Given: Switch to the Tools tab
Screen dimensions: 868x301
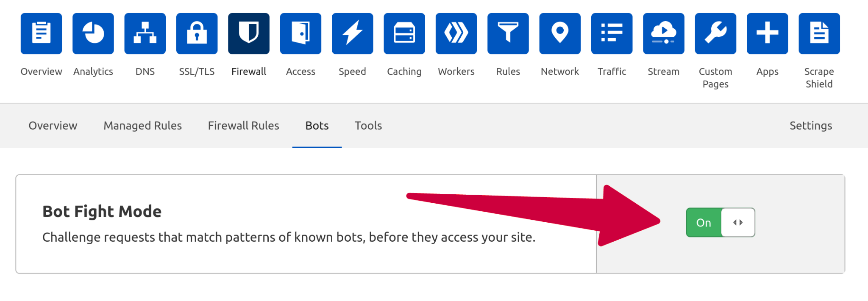Looking at the screenshot, I should [x=368, y=126].
